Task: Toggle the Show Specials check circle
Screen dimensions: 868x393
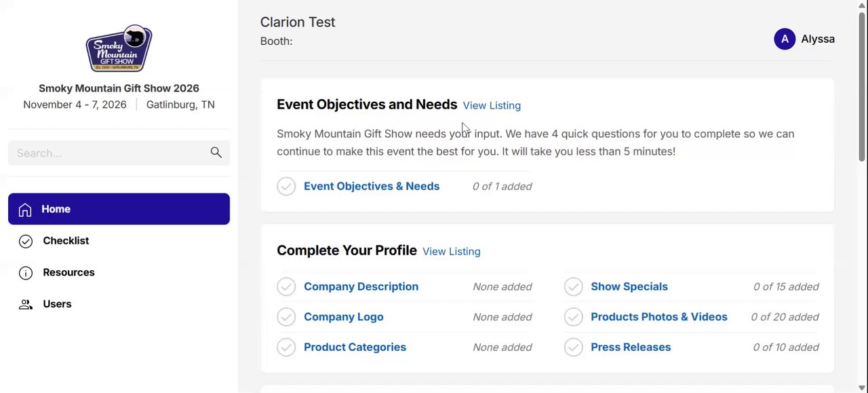Action: [573, 286]
